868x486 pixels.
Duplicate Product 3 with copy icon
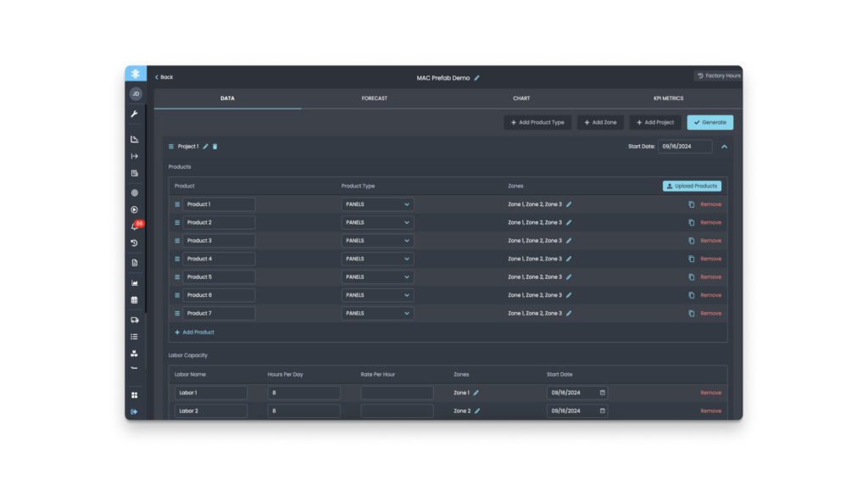point(692,241)
